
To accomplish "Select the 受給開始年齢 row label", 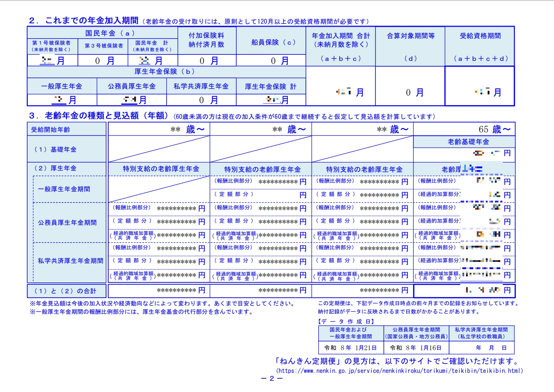I will (50, 130).
